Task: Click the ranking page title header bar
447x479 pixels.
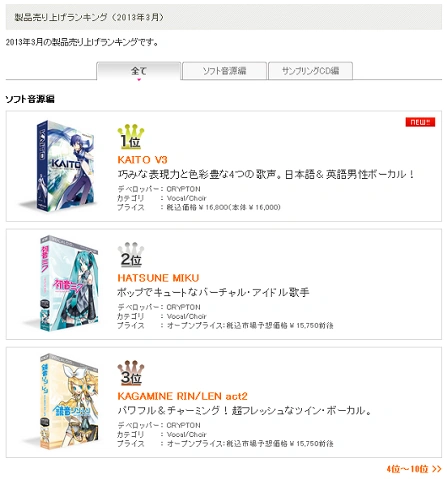Action: coord(224,17)
